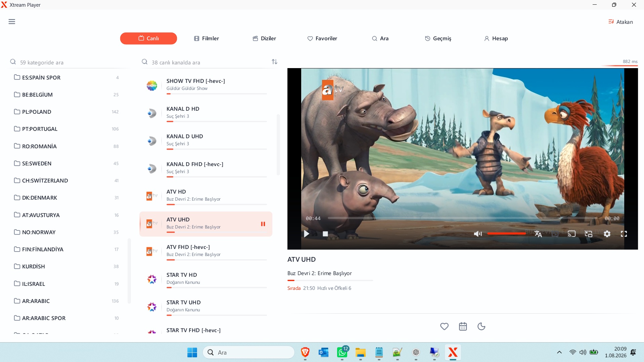
Task: Play the KANAL D UHD channel
Action: point(206,141)
